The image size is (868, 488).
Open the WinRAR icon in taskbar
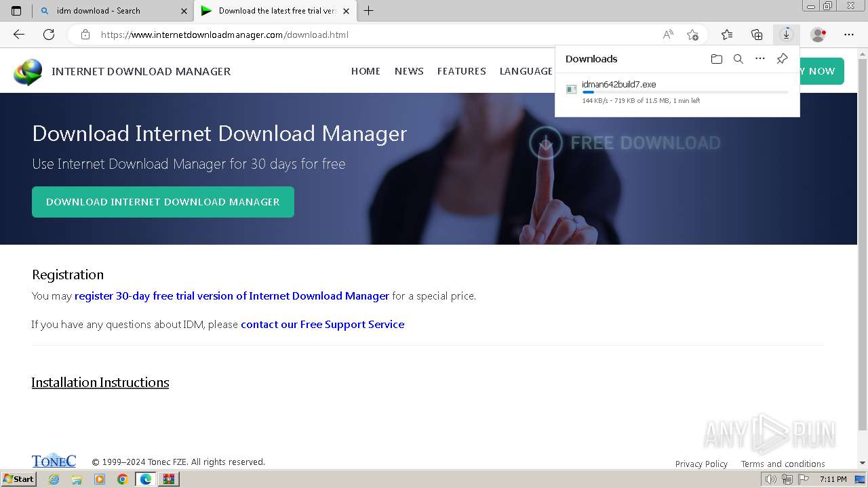tap(169, 479)
